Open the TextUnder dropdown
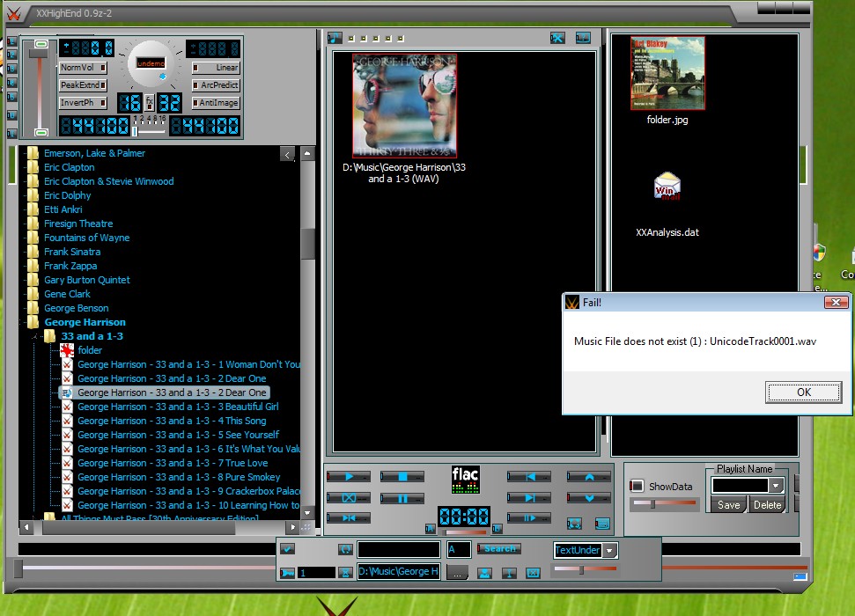The height and width of the screenshot is (616, 855). coord(609,551)
